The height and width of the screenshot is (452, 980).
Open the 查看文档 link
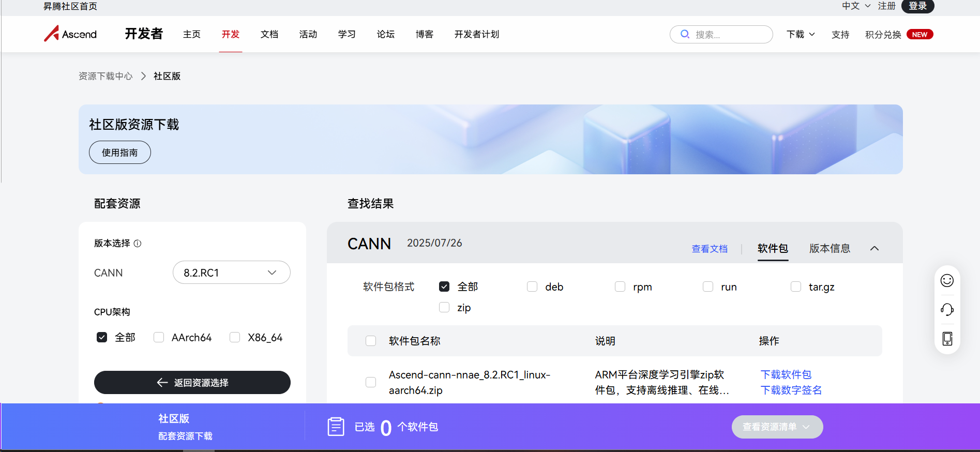[x=710, y=249]
